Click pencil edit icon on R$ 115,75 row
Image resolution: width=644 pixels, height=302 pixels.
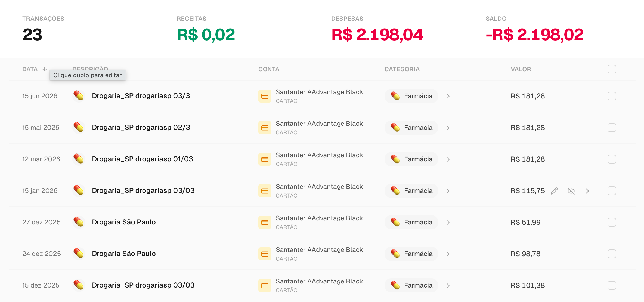554,191
